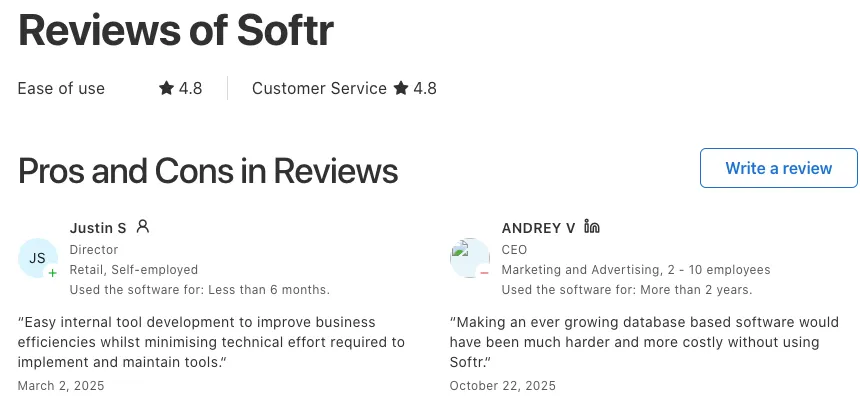Click the Reviews of Softr heading
Viewport: 860px width, 413px height.
point(175,30)
